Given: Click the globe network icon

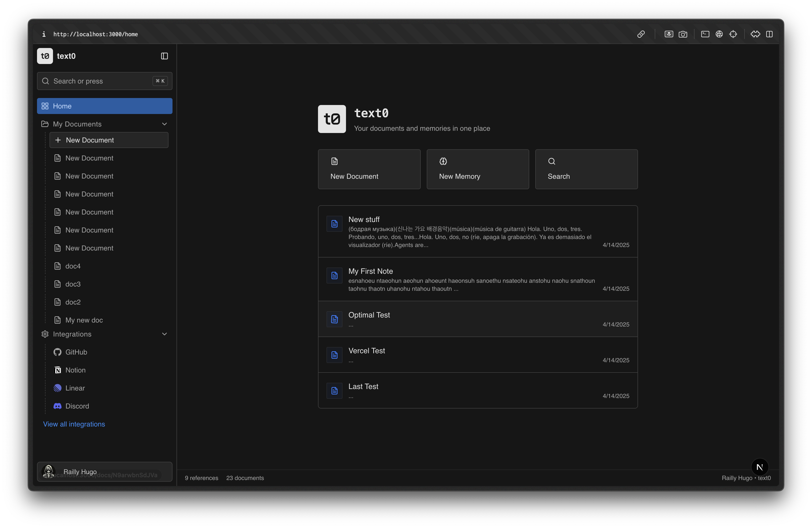Looking at the screenshot, I should tap(719, 34).
